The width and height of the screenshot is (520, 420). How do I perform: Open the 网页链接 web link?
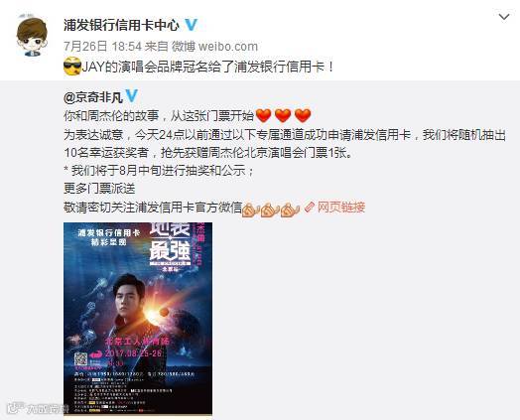click(x=341, y=208)
